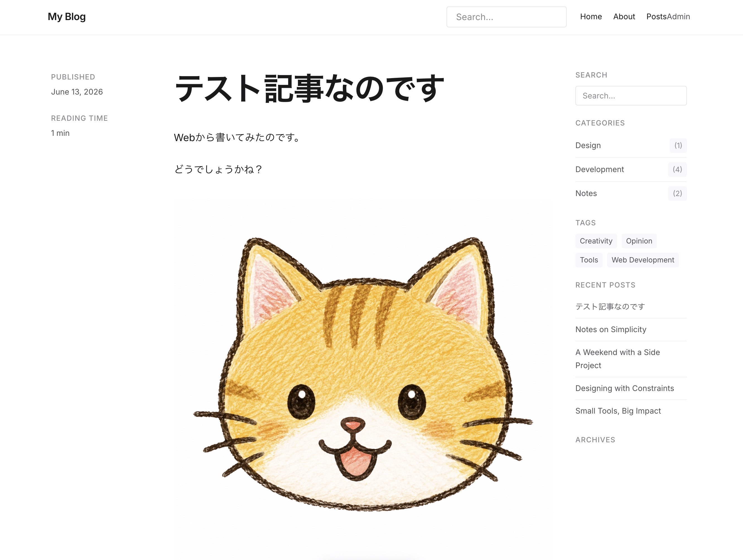Viewport: 743px width, 560px height.
Task: Click the CATEGORIES section heading
Action: [x=600, y=123]
